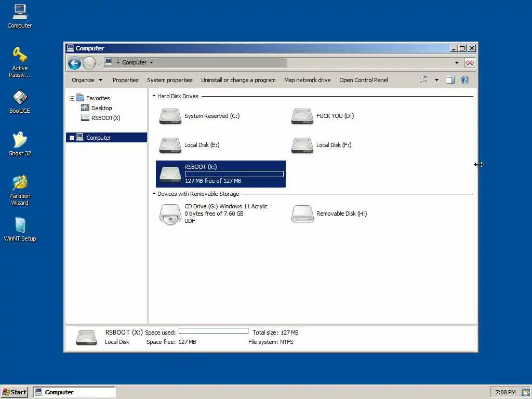Change your view using the views icon
The width and height of the screenshot is (532, 399).
pos(423,79)
